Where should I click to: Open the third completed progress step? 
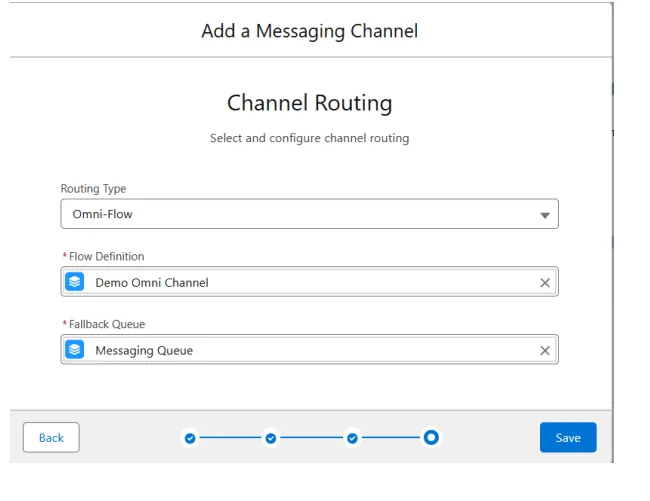[352, 437]
